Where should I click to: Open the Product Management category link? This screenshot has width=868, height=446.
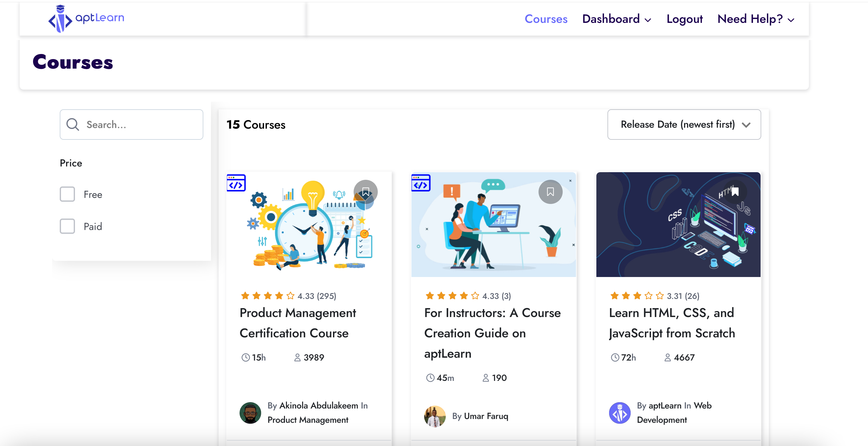click(x=308, y=420)
